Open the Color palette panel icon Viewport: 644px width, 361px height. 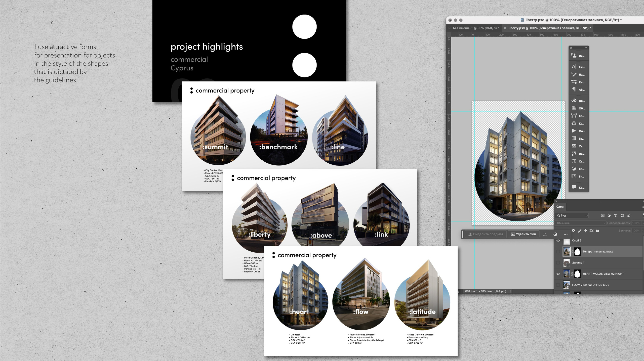click(x=574, y=101)
